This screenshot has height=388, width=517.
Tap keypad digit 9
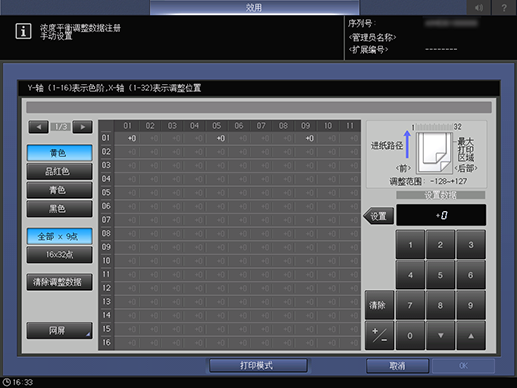[471, 305]
